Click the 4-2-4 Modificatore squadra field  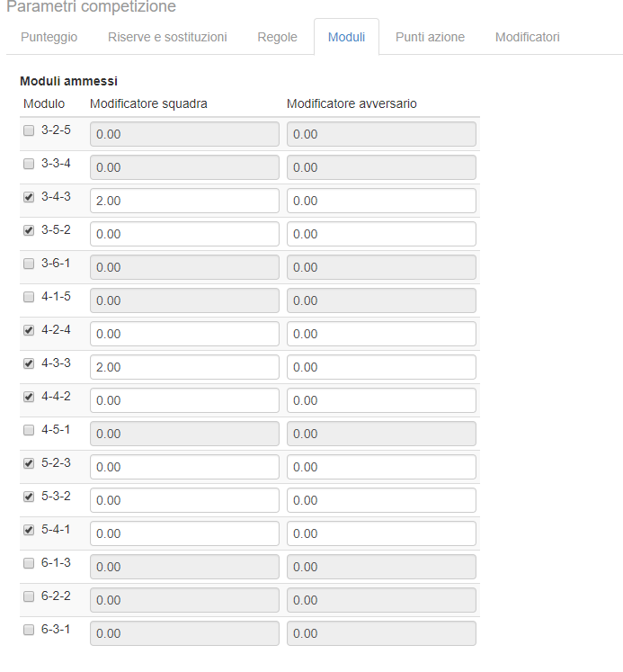pyautogui.click(x=184, y=334)
